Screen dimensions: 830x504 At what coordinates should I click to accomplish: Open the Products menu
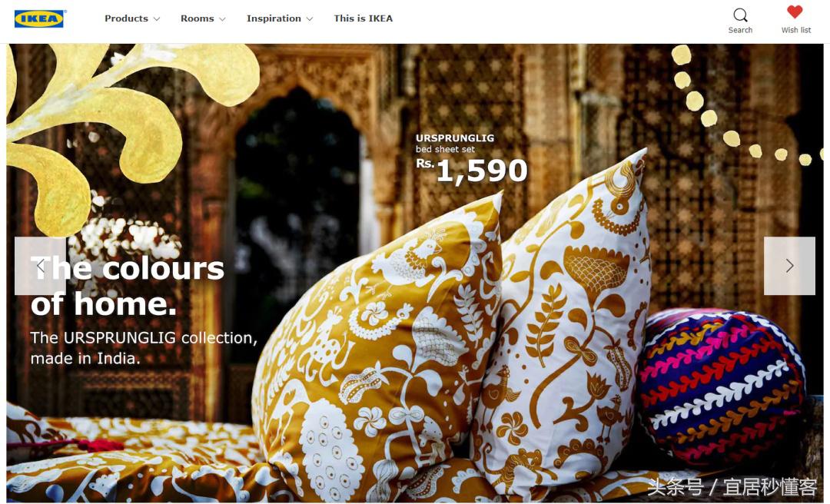(127, 18)
